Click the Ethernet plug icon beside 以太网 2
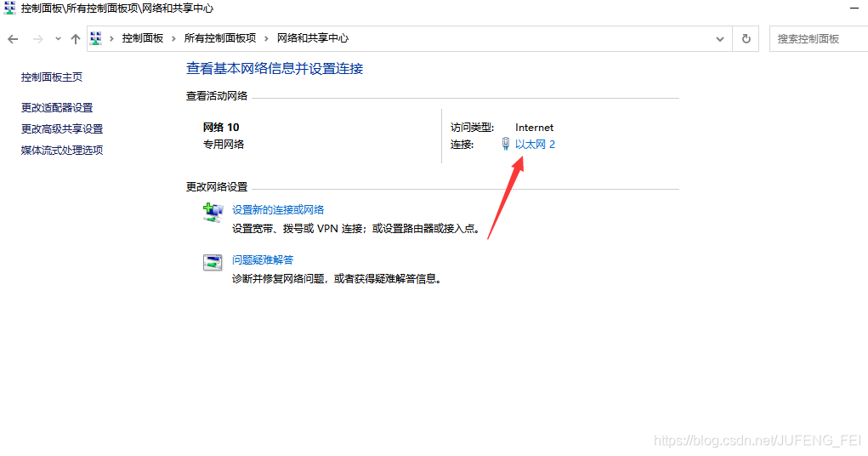The image size is (868, 456). pyautogui.click(x=505, y=144)
